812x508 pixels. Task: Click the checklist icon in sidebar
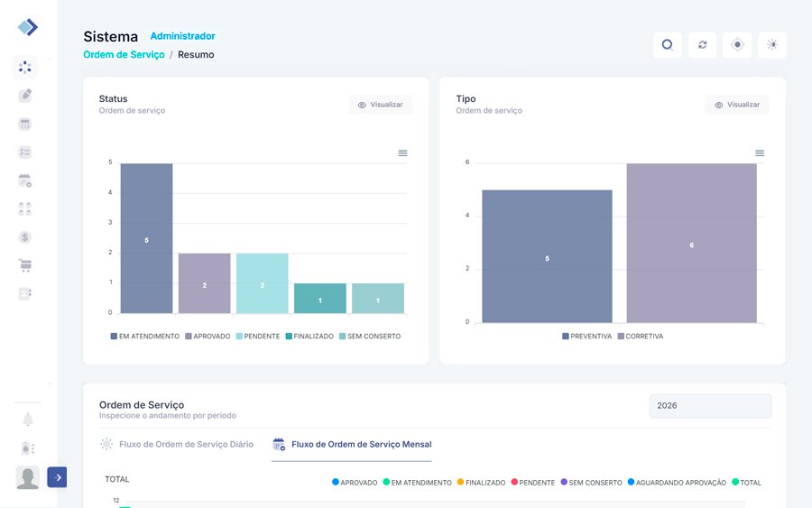click(x=25, y=152)
